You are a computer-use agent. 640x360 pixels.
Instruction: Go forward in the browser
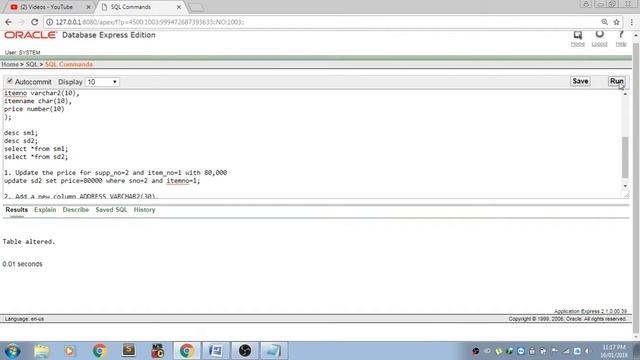(21, 22)
